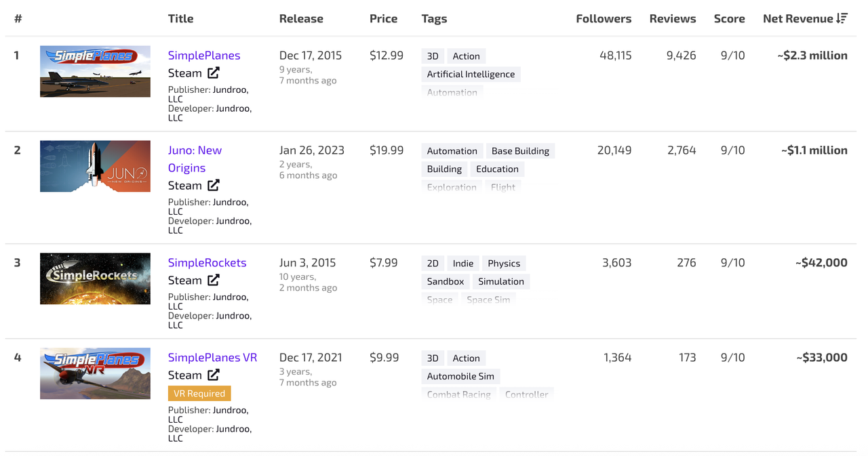Click the Tags column header
This screenshot has width=868, height=456.
pos(434,18)
